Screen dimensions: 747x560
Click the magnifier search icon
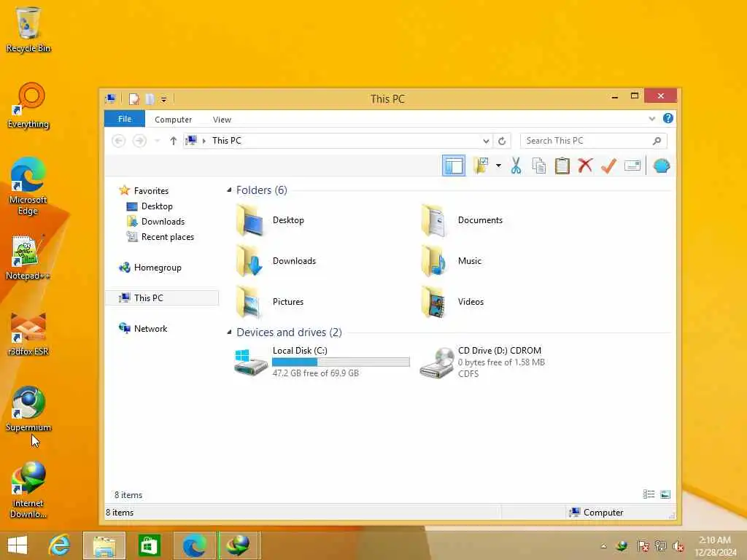coord(657,141)
